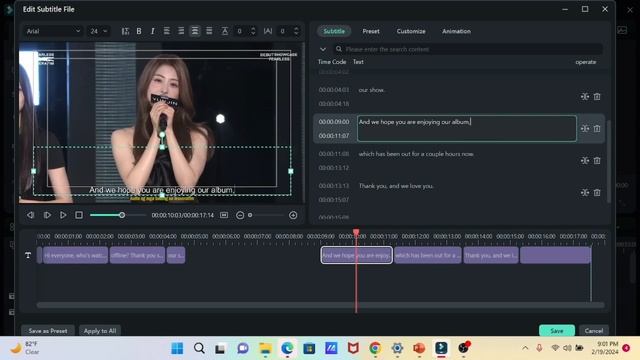Save the subtitle edits
Image resolution: width=640 pixels, height=360 pixels.
[557, 331]
